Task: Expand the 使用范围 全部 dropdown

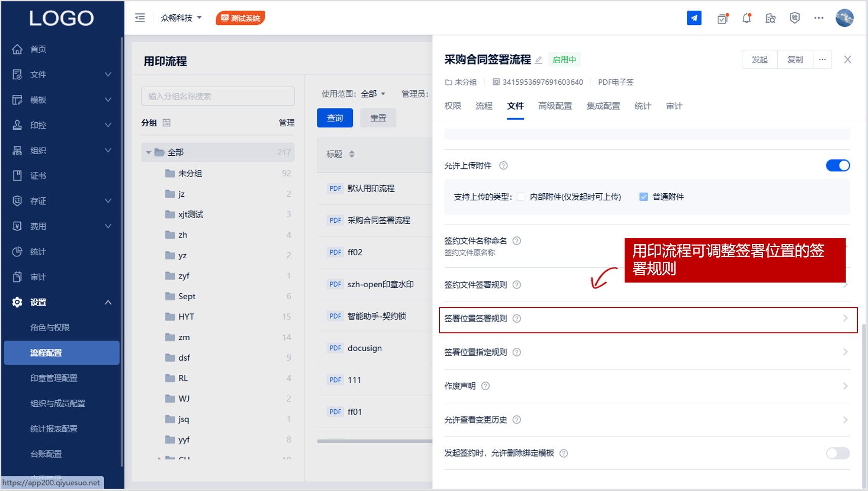Action: click(x=373, y=94)
